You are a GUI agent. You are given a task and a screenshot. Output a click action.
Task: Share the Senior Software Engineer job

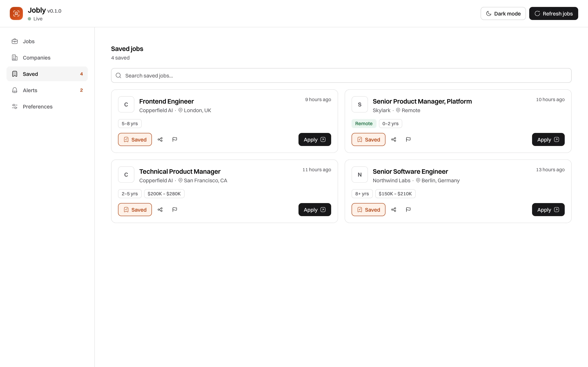tap(394, 209)
